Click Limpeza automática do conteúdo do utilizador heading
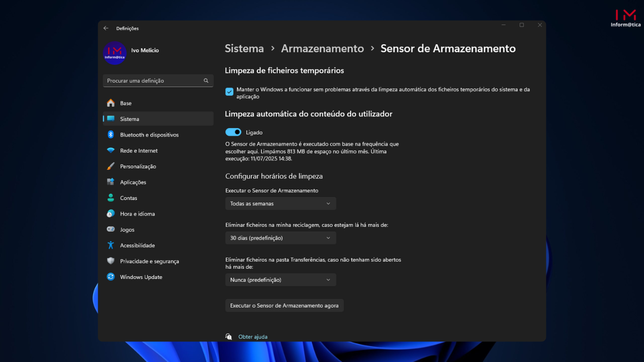The image size is (644, 362). (308, 114)
